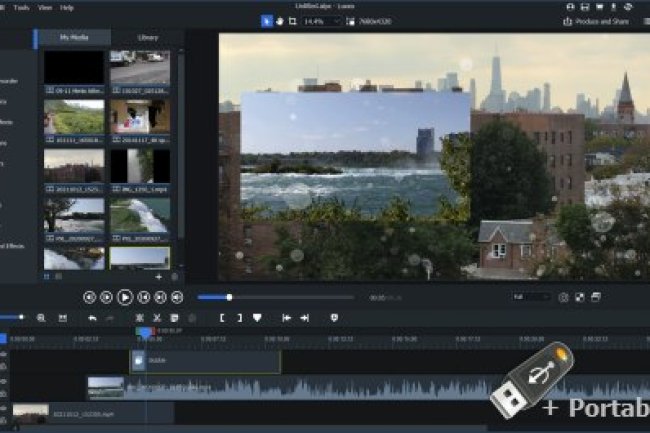Add a marker at playhead
The width and height of the screenshot is (650, 433).
pyautogui.click(x=257, y=318)
